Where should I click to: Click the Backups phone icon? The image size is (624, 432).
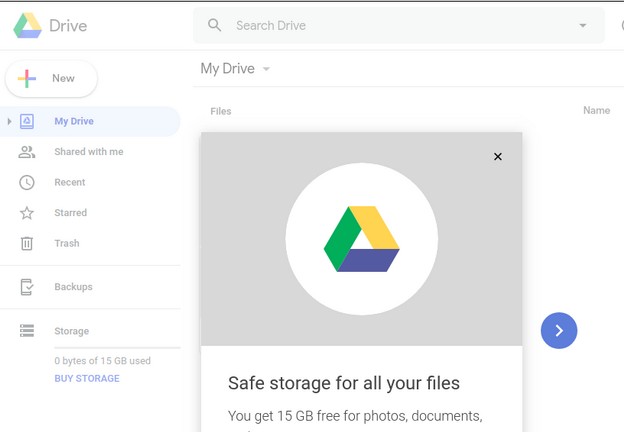(x=27, y=287)
